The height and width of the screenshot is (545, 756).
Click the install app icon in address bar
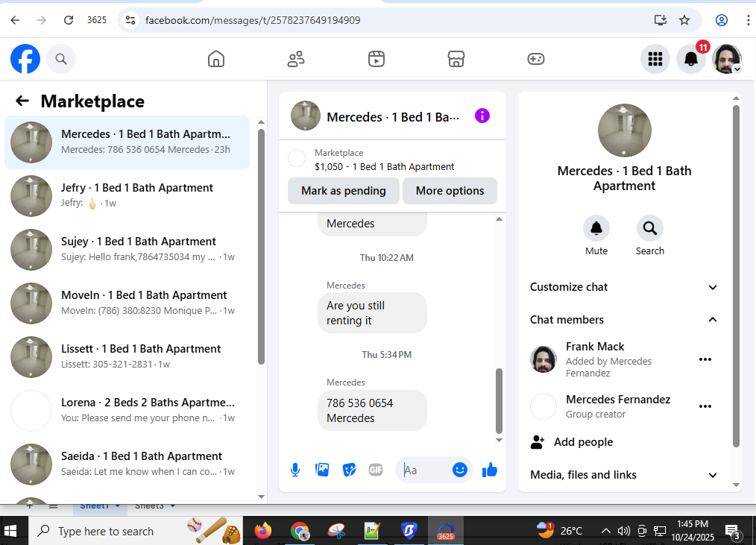tap(660, 20)
